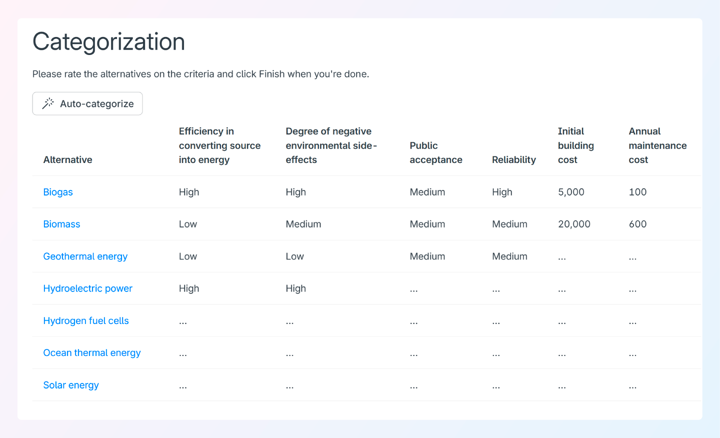720x438 pixels.
Task: Open the Biomass alternative link
Action: click(x=62, y=224)
